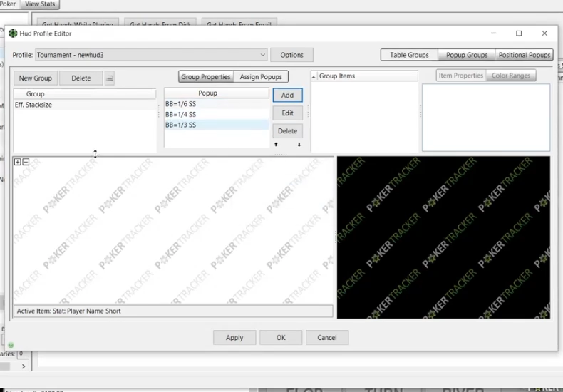Minimize the Hud Profile Editor window
The image size is (563, 392).
click(493, 33)
